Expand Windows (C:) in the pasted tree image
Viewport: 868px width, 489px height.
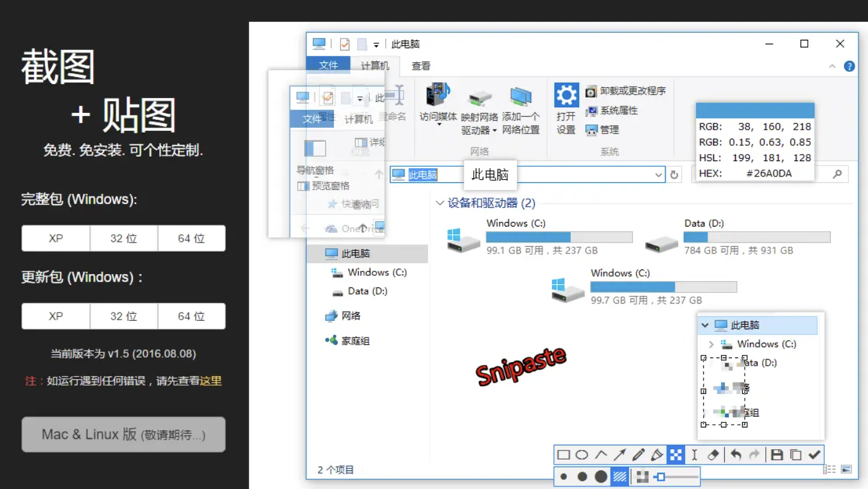pos(711,345)
